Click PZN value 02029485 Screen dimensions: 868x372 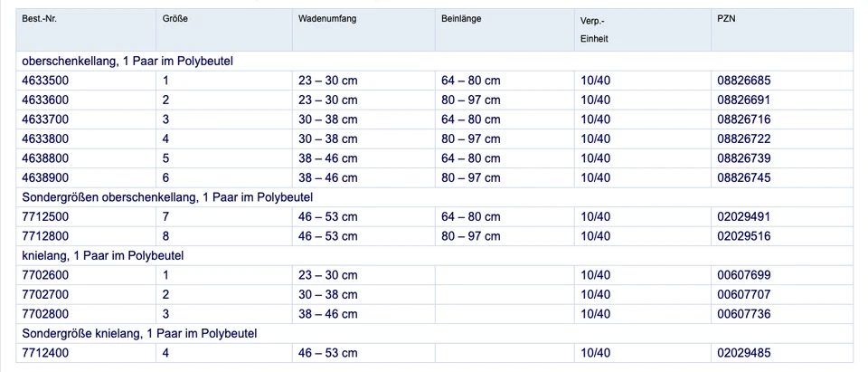tap(743, 353)
